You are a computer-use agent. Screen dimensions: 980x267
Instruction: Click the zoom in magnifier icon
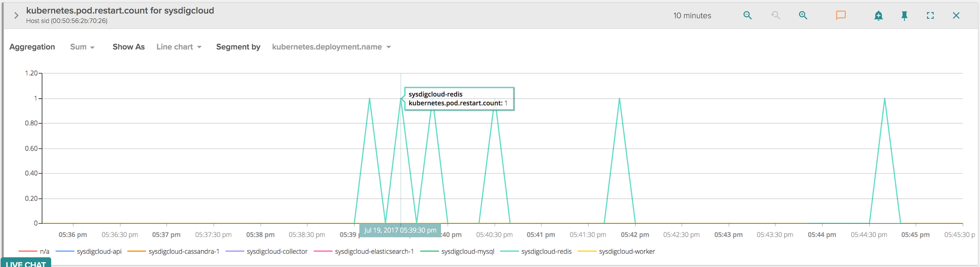[x=803, y=15]
